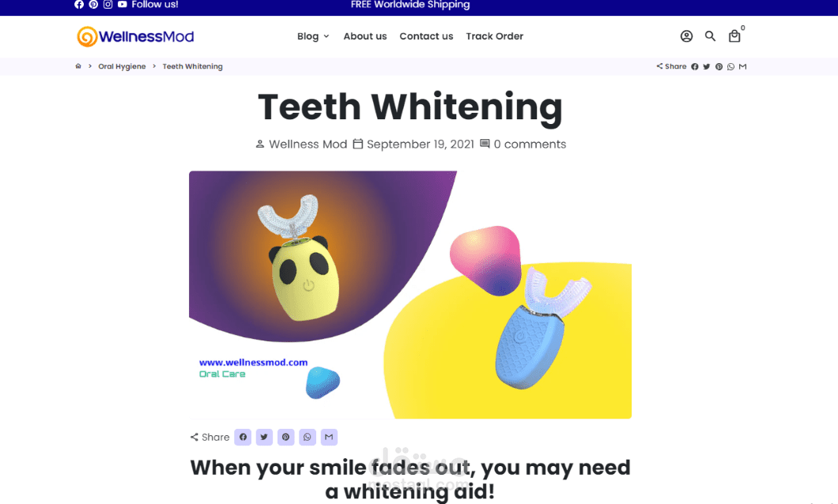This screenshot has height=504, width=838.
Task: Share via WhatsApp button below image
Action: click(x=308, y=438)
